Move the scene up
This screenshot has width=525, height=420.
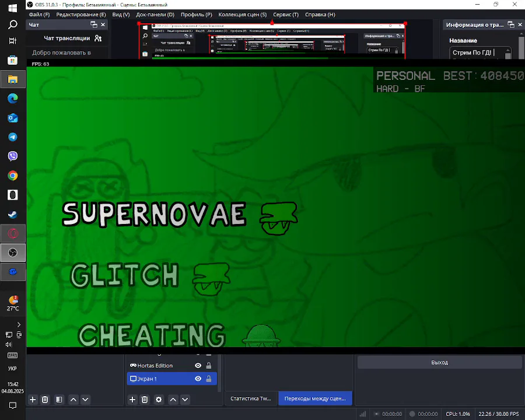click(73, 400)
